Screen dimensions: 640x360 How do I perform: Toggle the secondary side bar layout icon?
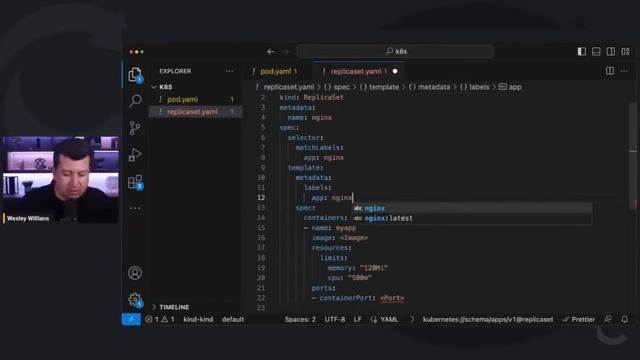tap(611, 51)
